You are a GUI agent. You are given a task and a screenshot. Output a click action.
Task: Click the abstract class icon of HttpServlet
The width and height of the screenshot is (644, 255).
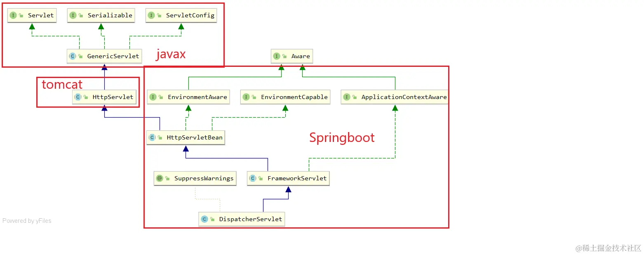click(78, 97)
